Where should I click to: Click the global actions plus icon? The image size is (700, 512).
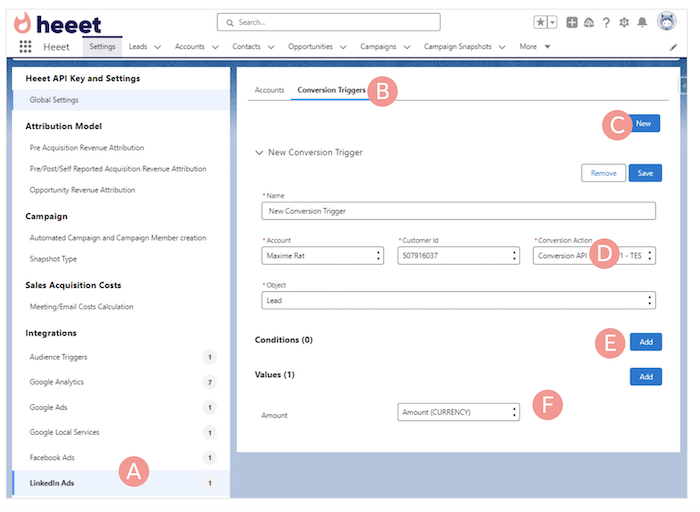coord(572,22)
